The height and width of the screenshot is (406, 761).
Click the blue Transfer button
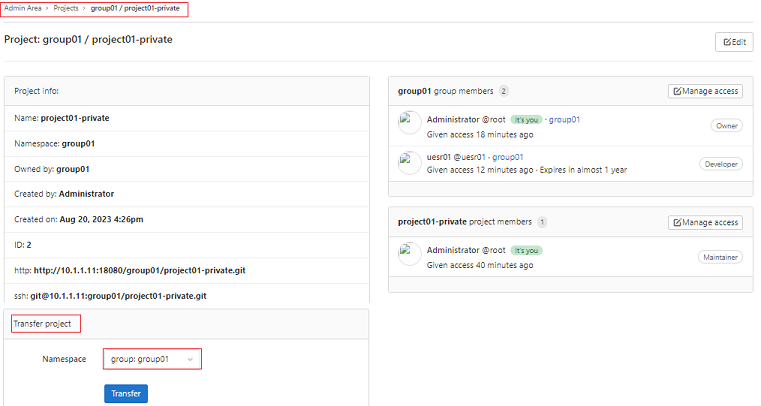pyautogui.click(x=126, y=393)
